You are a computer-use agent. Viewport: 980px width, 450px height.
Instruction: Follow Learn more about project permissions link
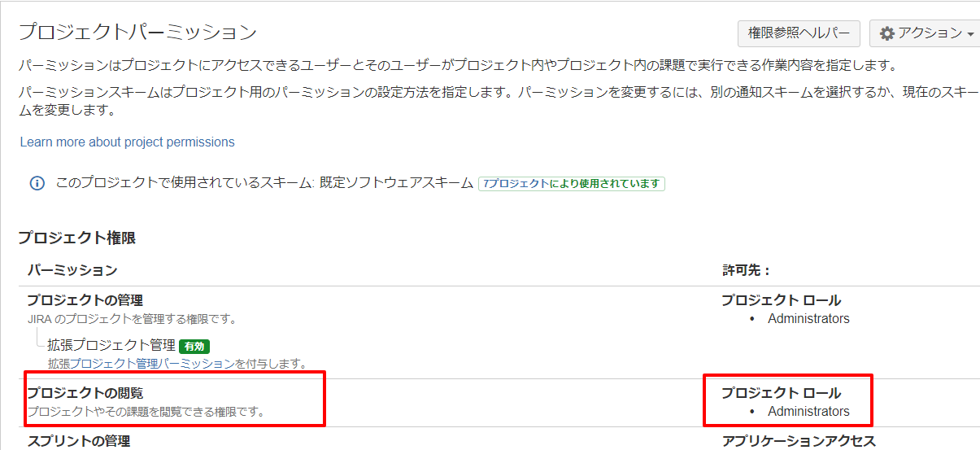(127, 142)
